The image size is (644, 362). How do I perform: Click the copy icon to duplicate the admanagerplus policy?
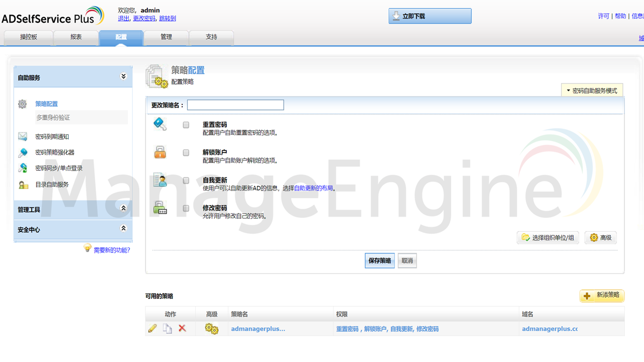pyautogui.click(x=168, y=328)
